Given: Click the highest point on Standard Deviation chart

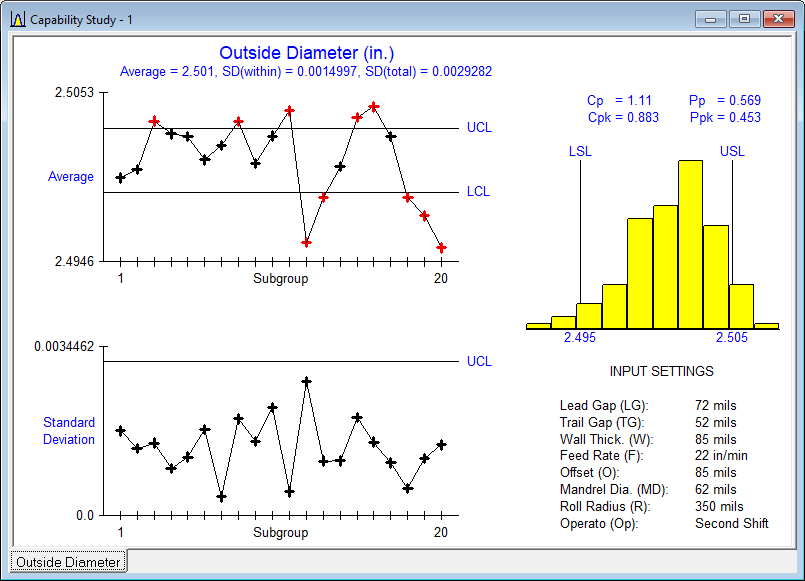Looking at the screenshot, I should tap(306, 381).
